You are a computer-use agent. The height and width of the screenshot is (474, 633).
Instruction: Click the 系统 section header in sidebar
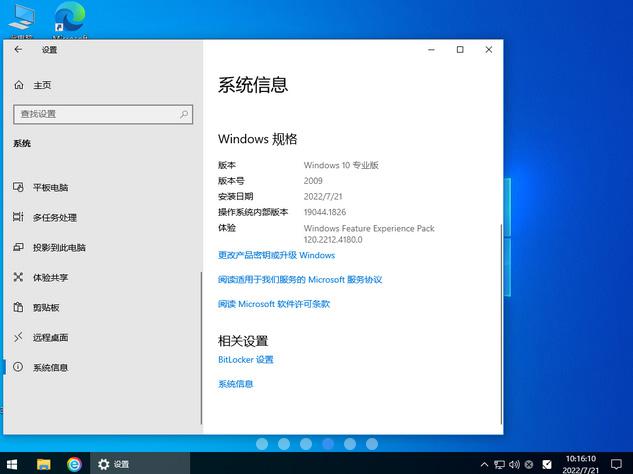[x=22, y=143]
